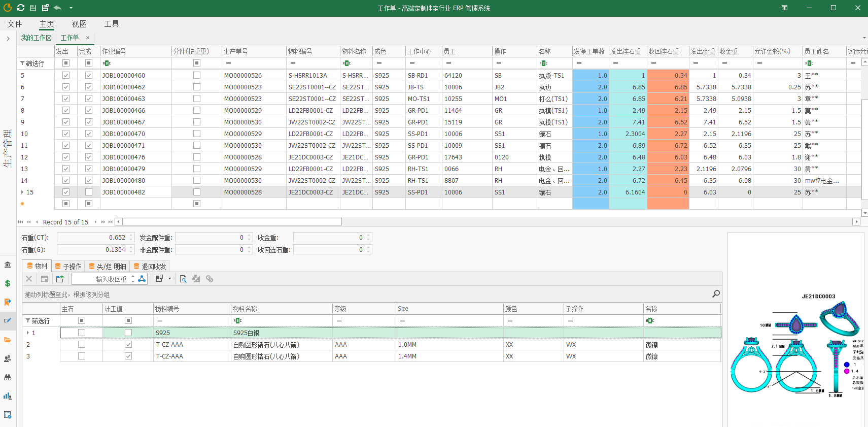Expand row 1 of S925 materials grid
The height and width of the screenshot is (427, 868).
coord(27,333)
